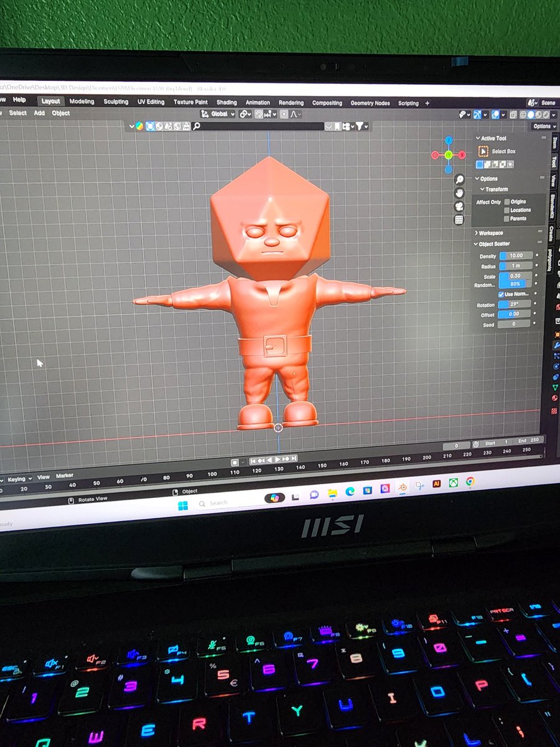560x747 pixels.
Task: Toggle animate dot beside Density
Action: pos(537,255)
